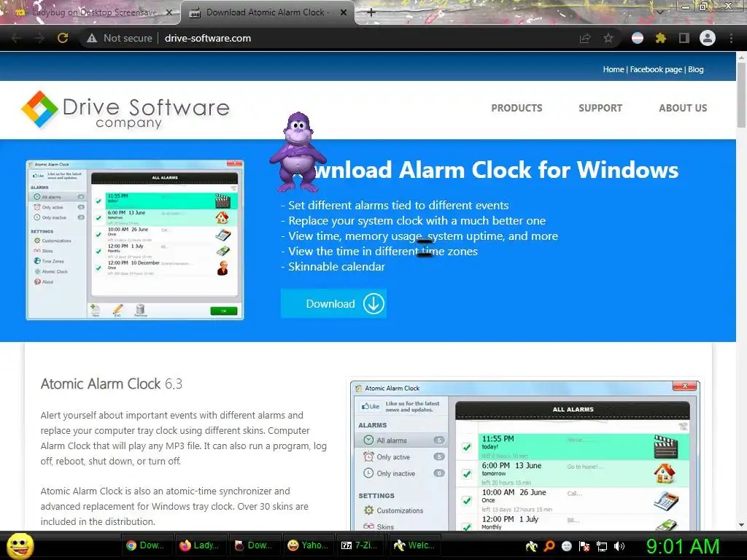Click the purple gorilla desktop character

298,152
